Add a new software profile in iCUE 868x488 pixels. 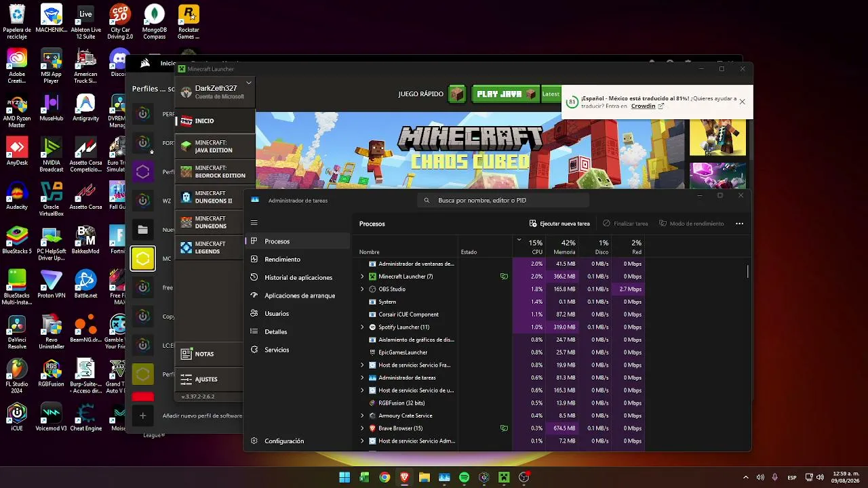coord(142,415)
